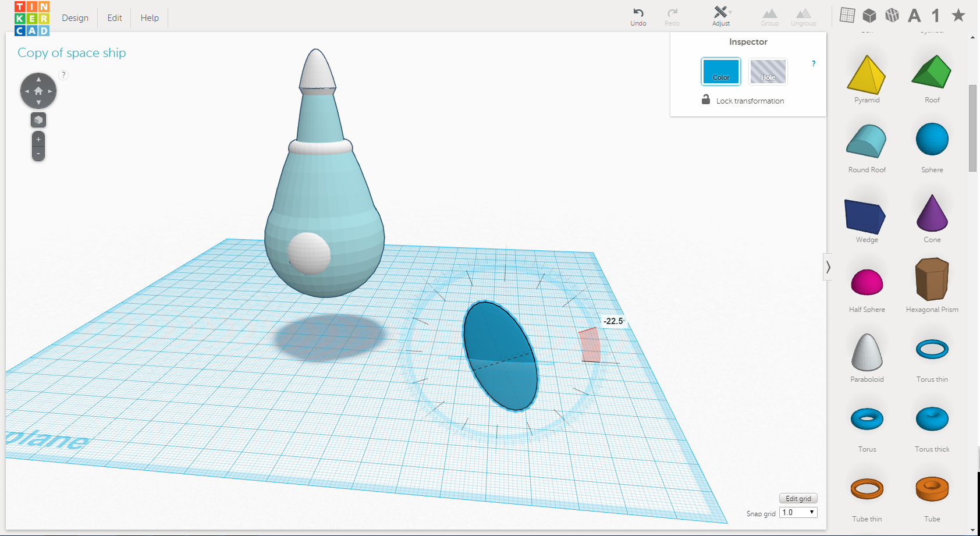Select the white sphere window on rocket
Viewport: 980px width, 536px height.
click(309, 253)
